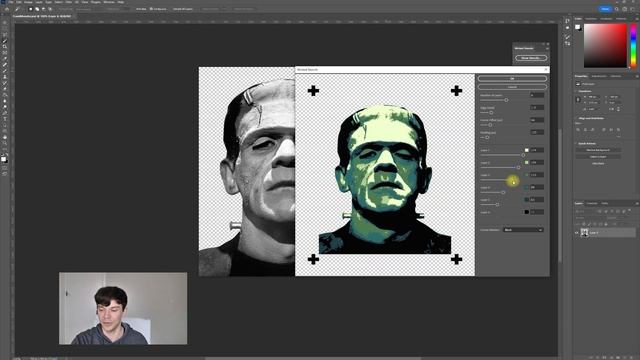Close the Wicked Stencils dialog
This screenshot has height=360, width=640.
click(x=546, y=70)
